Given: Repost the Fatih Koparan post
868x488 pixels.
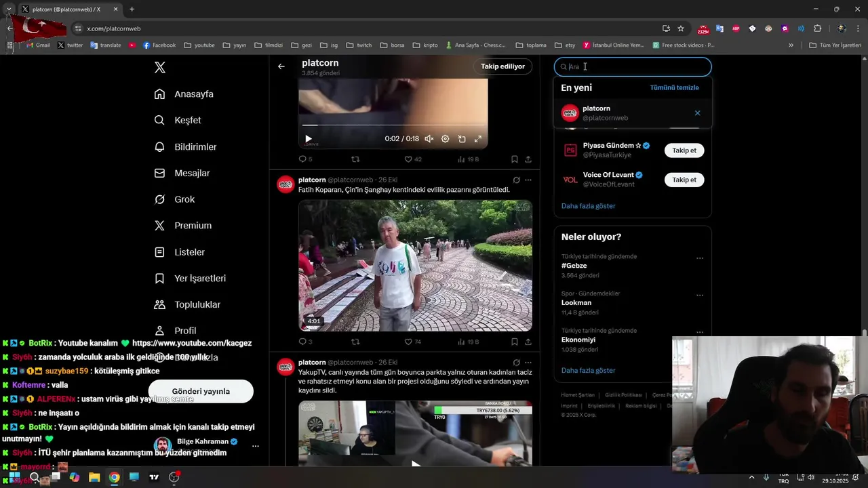Looking at the screenshot, I should click(x=355, y=342).
